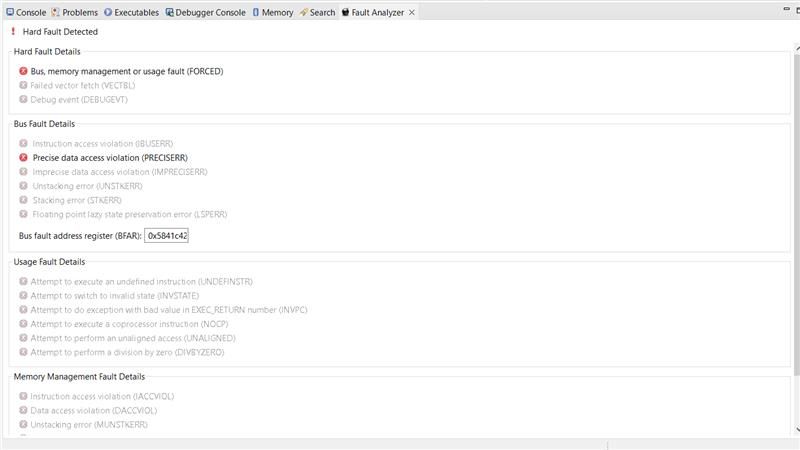Click the IBUSERR instruction access violation icon
This screenshot has height=450, width=800.
[23, 143]
